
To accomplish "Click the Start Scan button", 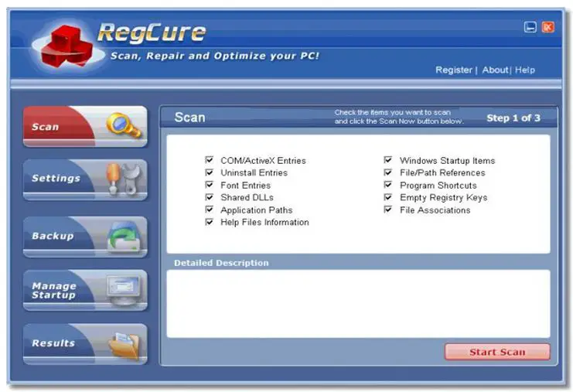I will tap(497, 352).
